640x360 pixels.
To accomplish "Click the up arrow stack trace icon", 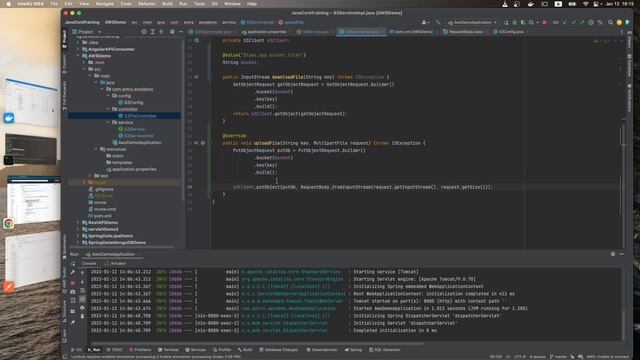I will [x=82, y=273].
